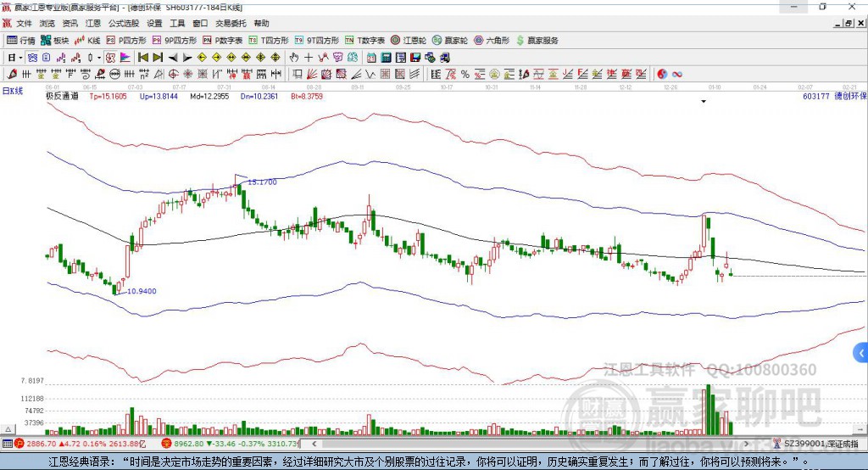Open the P四方形 tool
868x470 pixels.
click(126, 41)
